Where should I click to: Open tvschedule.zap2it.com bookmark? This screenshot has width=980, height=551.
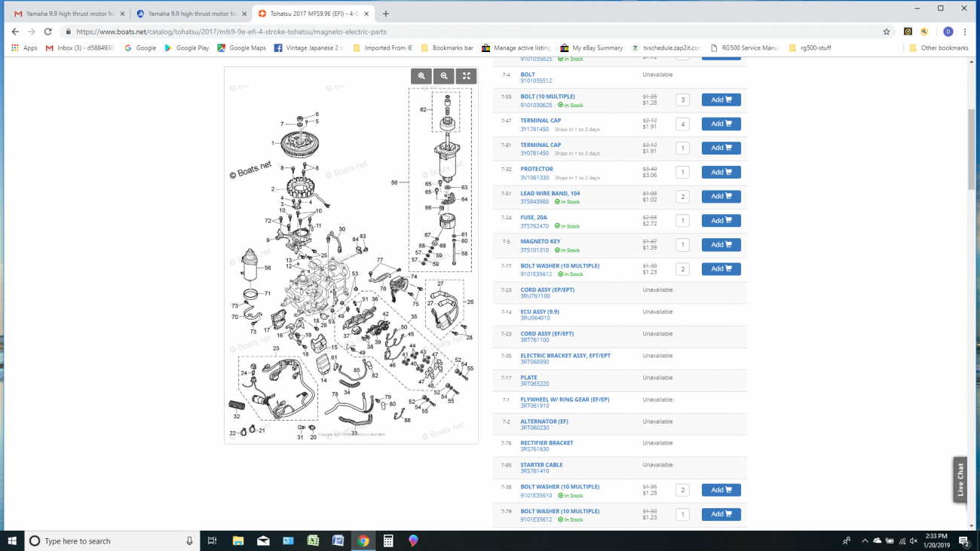pyautogui.click(x=666, y=47)
